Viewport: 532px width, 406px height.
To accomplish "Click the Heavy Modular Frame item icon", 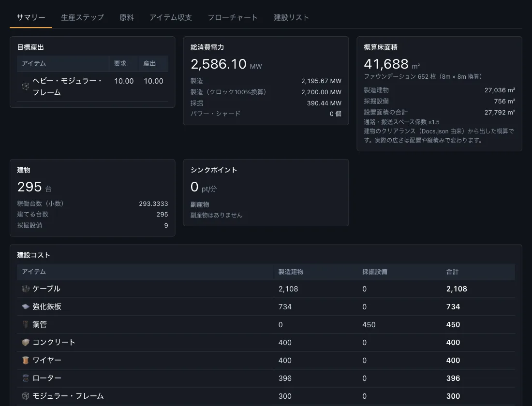I will point(26,87).
